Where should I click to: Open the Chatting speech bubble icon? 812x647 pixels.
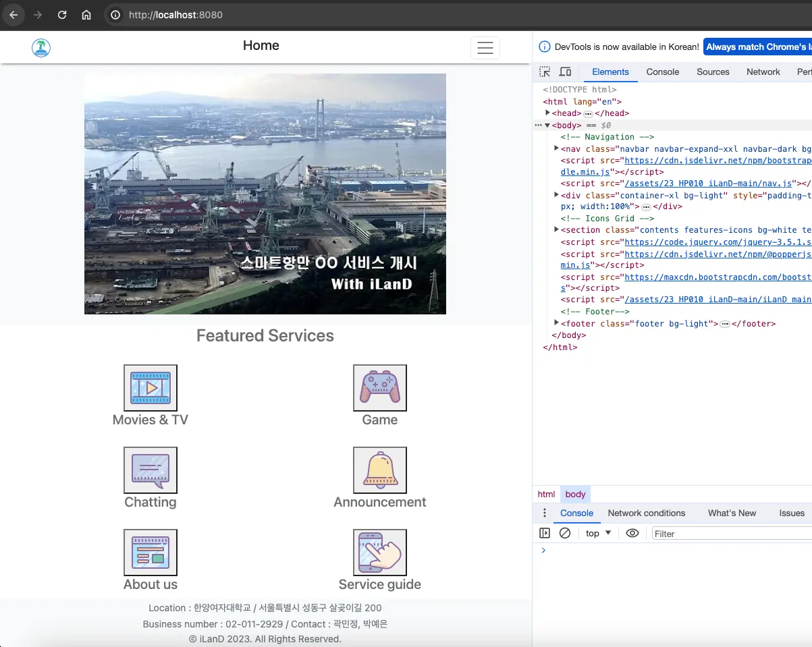click(151, 470)
